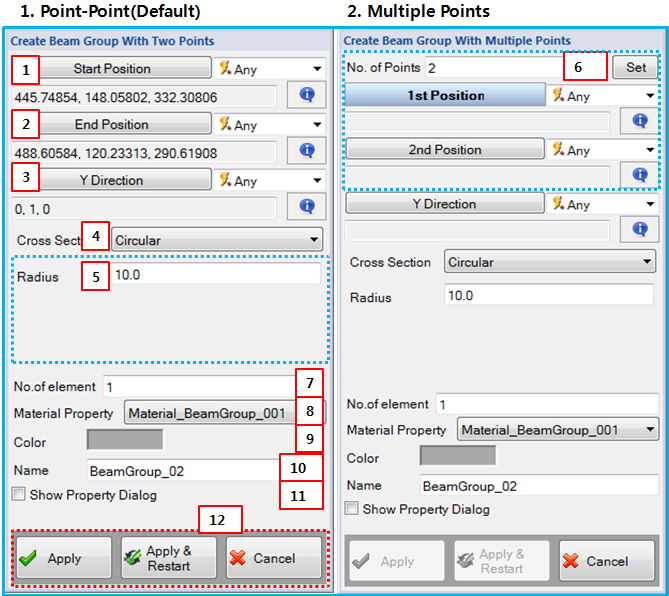
Task: Open Material Property dropdown in Multiple Points panel
Action: [x=558, y=430]
